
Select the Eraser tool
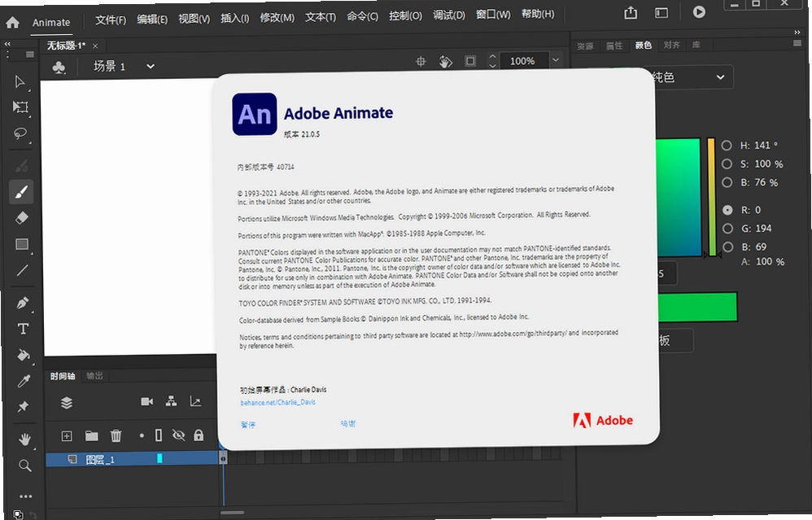pyautogui.click(x=22, y=218)
